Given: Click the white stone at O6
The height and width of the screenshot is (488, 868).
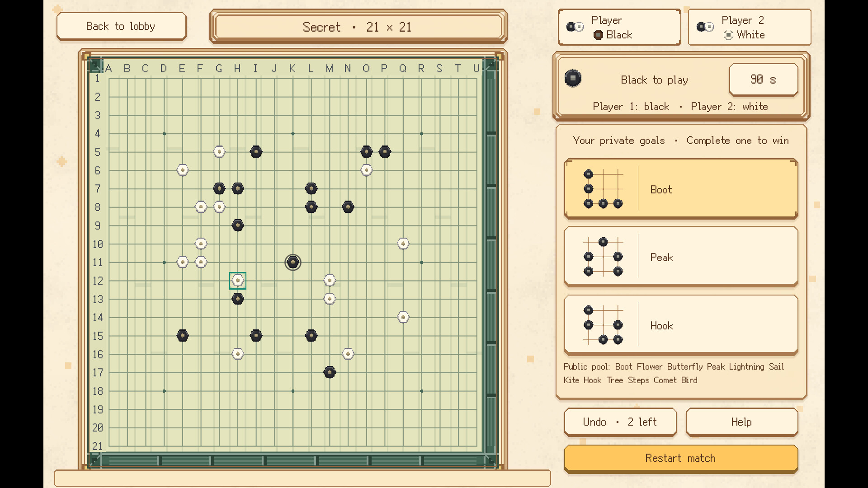Looking at the screenshot, I should tap(366, 170).
